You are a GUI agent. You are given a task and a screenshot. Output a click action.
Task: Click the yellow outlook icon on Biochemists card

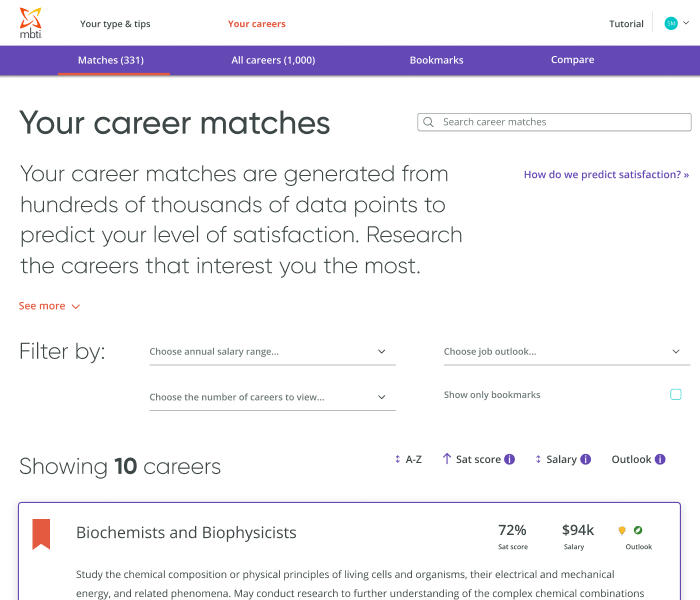click(x=622, y=530)
